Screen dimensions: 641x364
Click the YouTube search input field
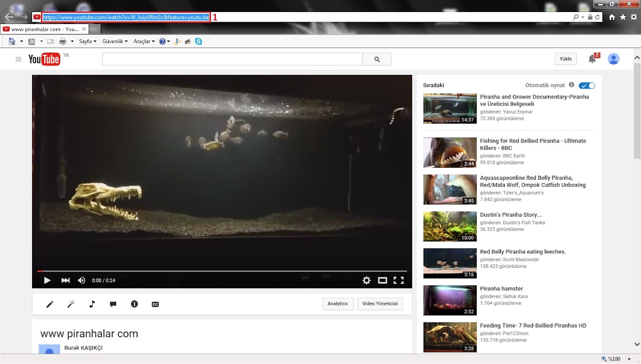pos(232,59)
